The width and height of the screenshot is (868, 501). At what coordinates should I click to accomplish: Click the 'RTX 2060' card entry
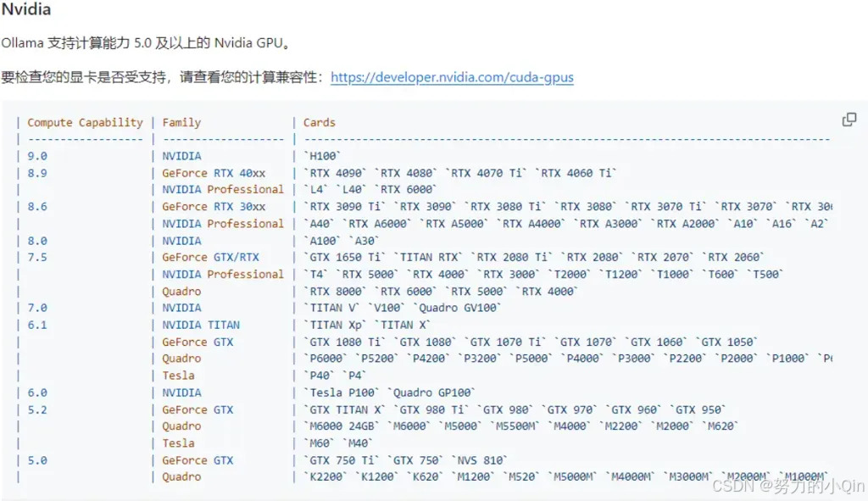[x=733, y=258]
